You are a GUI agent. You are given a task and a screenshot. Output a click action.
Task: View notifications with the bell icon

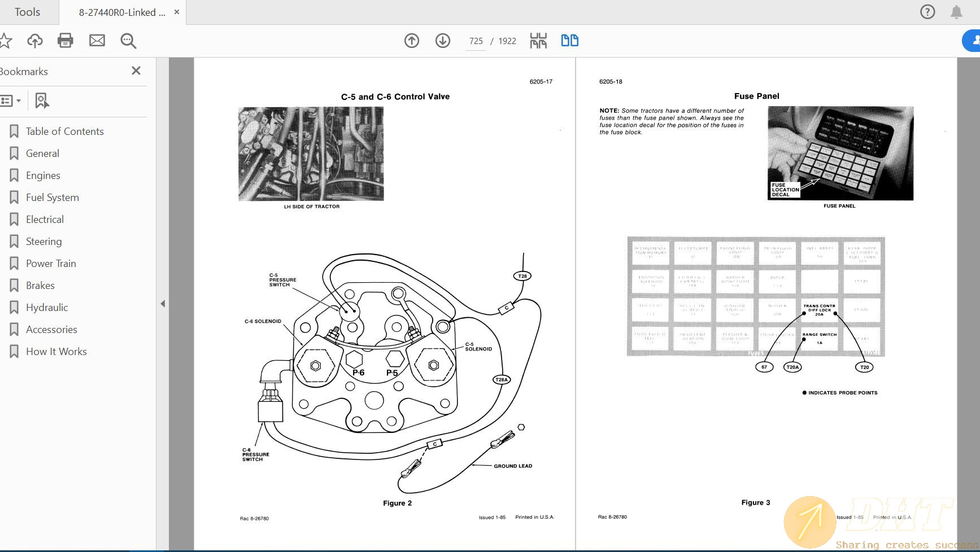click(956, 11)
